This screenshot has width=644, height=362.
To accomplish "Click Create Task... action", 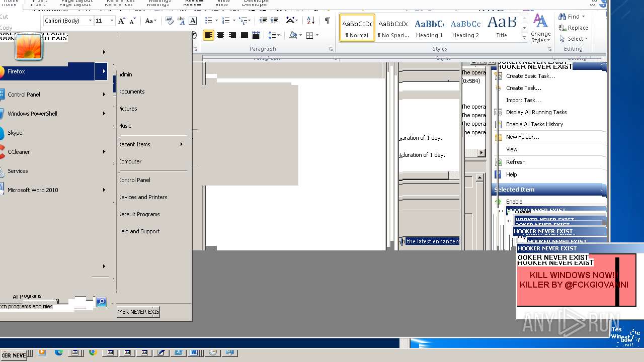I will (524, 88).
